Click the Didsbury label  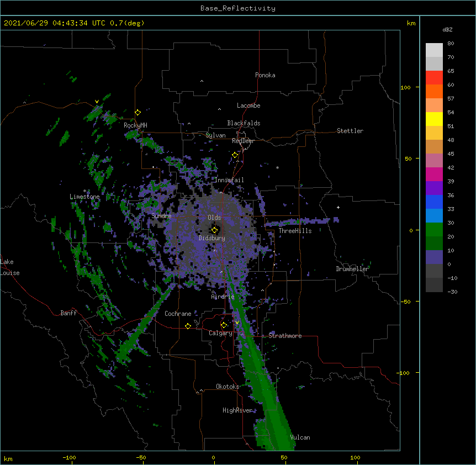click(212, 238)
